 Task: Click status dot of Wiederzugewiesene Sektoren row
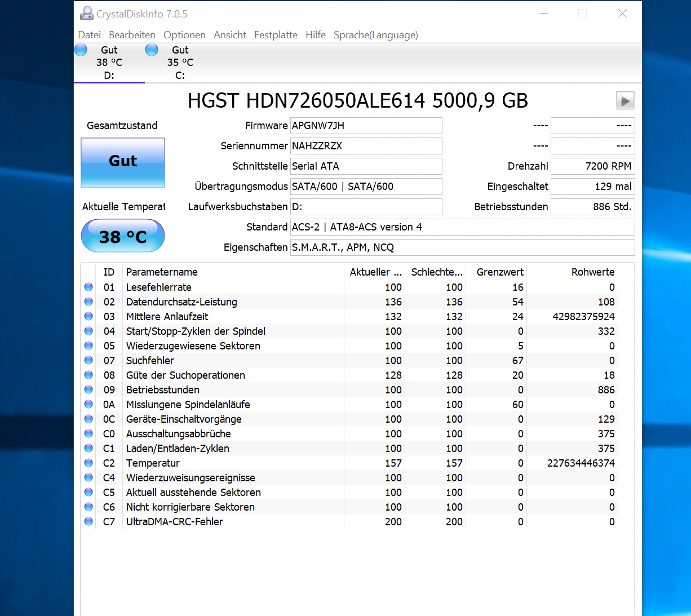[x=88, y=345]
